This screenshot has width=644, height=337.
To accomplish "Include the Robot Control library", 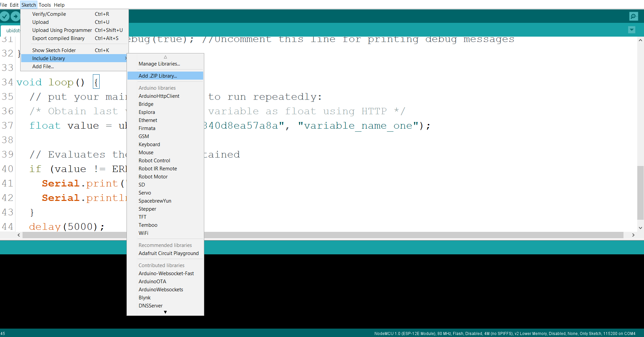I will coord(165,161).
